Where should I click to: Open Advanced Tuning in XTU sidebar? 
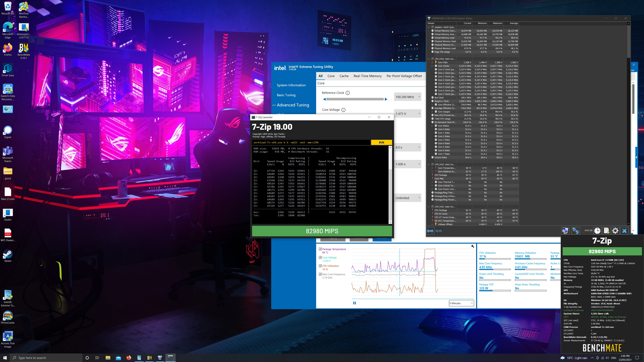click(x=293, y=105)
